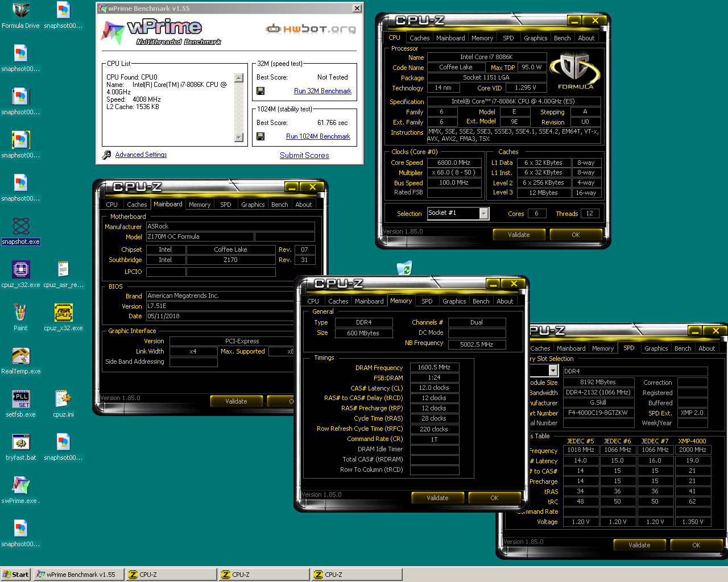The height and width of the screenshot is (582, 728).
Task: Click Validate in the Mainboard CPU-Z window
Action: [x=236, y=401]
